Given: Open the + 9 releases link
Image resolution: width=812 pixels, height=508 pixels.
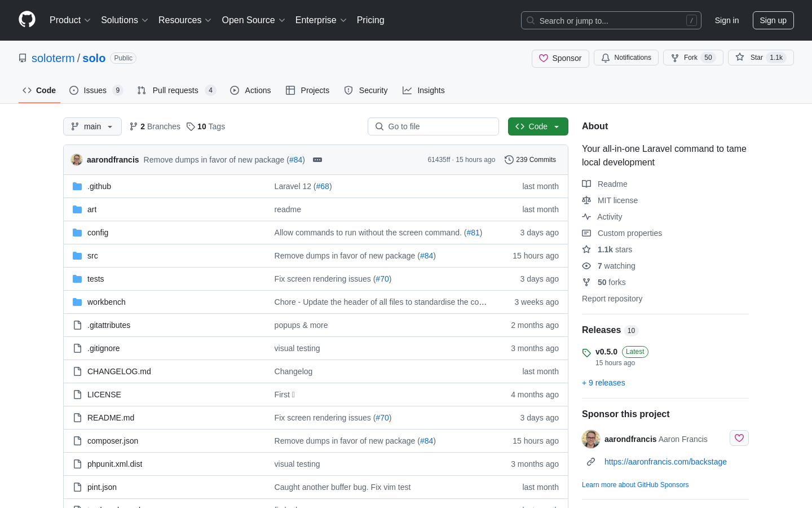Looking at the screenshot, I should coord(603,383).
